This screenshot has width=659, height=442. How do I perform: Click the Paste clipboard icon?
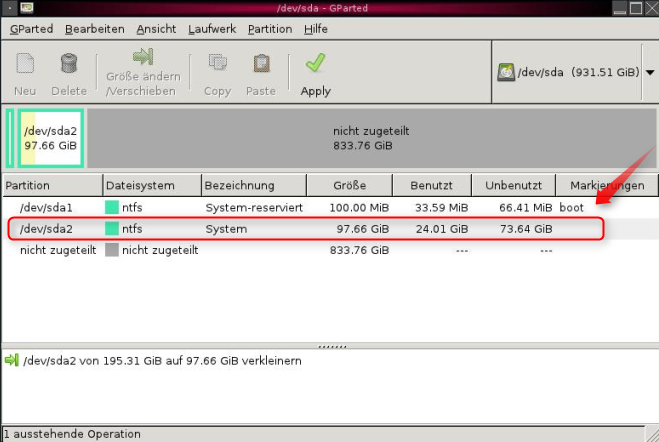tap(261, 63)
